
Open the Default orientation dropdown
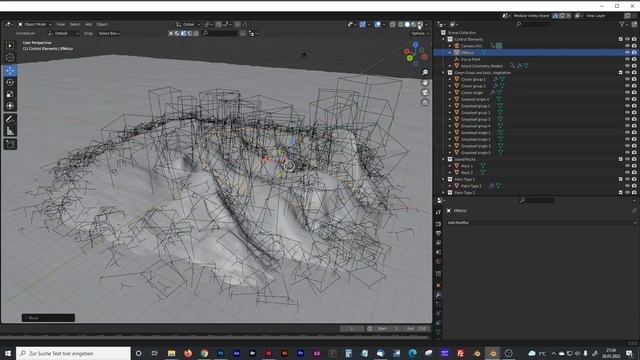pyautogui.click(x=63, y=33)
